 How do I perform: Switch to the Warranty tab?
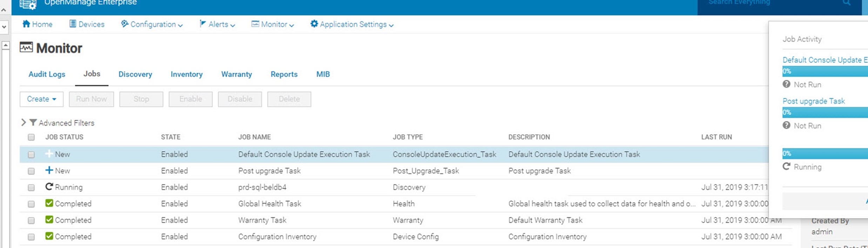tap(237, 74)
